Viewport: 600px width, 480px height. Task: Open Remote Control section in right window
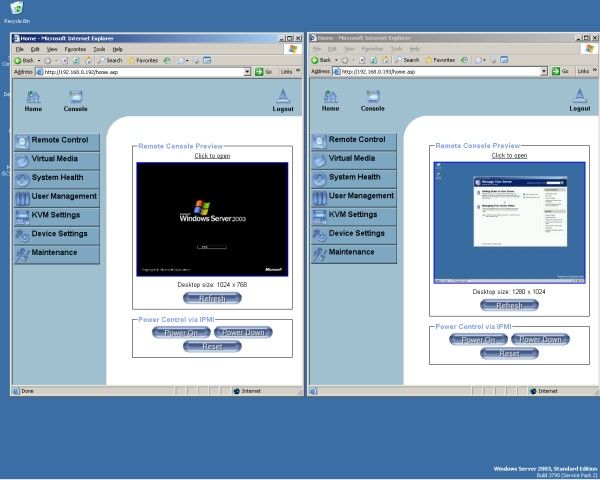point(354,141)
